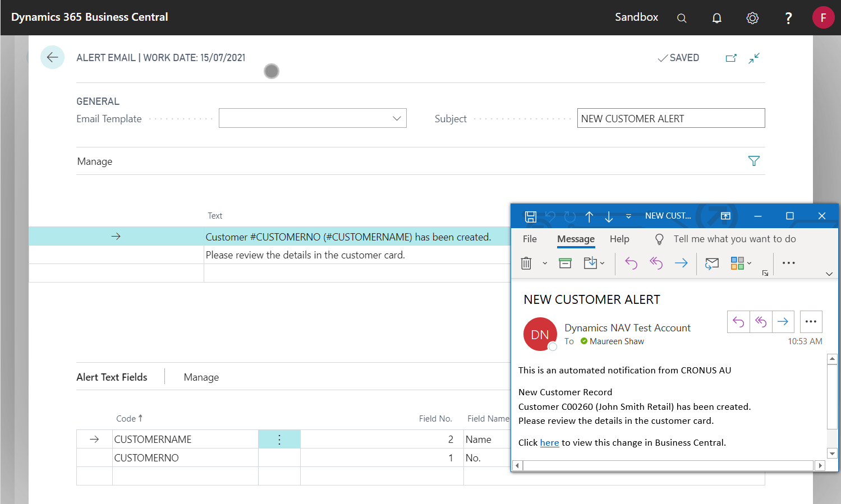The width and height of the screenshot is (841, 504).
Task: Save the message in Outlook window
Action: [x=530, y=216]
